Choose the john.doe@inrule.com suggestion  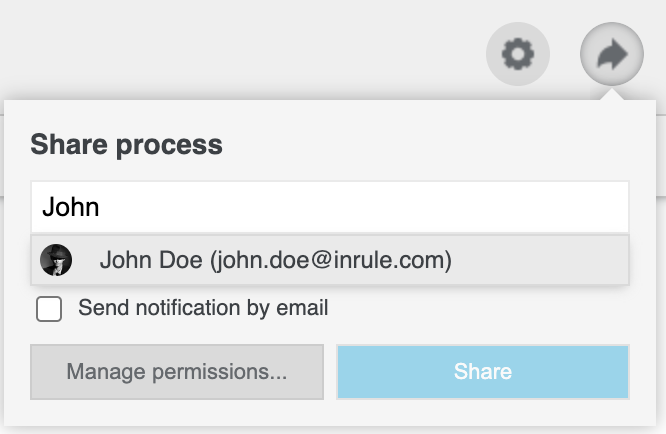[329, 261]
